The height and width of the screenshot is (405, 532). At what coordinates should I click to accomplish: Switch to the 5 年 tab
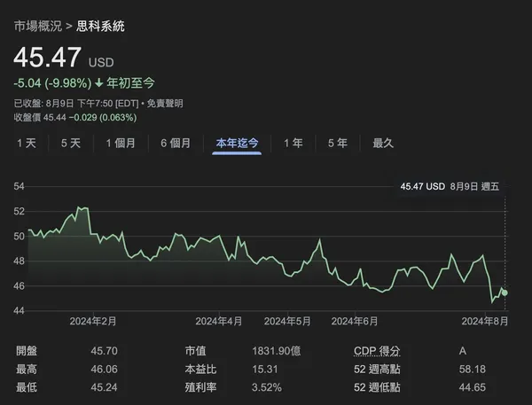pos(338,144)
